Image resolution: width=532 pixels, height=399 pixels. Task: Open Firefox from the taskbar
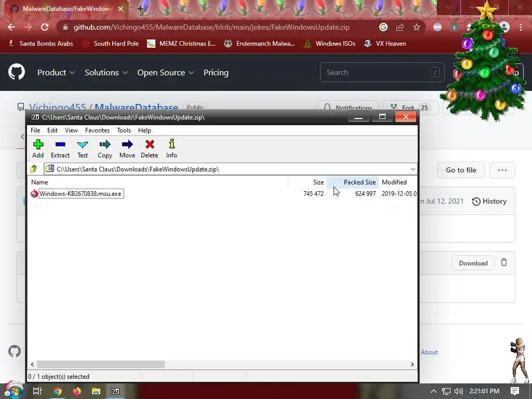click(x=77, y=391)
